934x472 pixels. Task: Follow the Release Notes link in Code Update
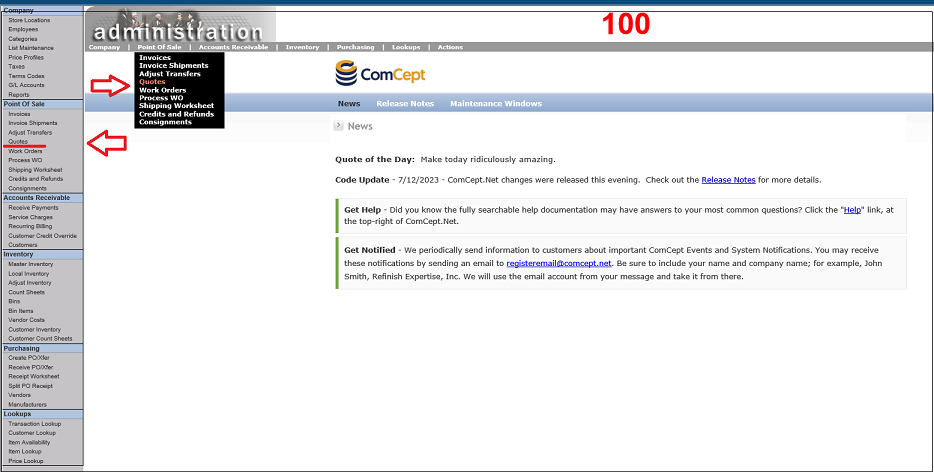(728, 180)
